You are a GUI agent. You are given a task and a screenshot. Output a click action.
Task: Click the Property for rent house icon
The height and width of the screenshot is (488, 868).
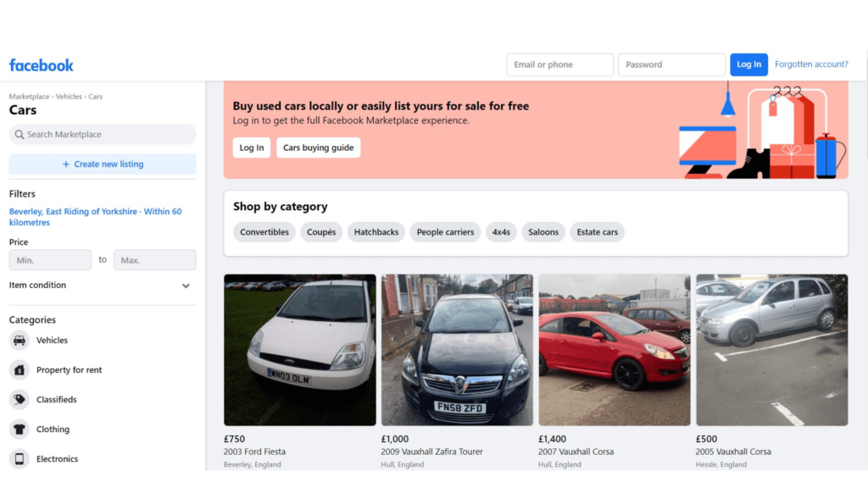pyautogui.click(x=19, y=369)
